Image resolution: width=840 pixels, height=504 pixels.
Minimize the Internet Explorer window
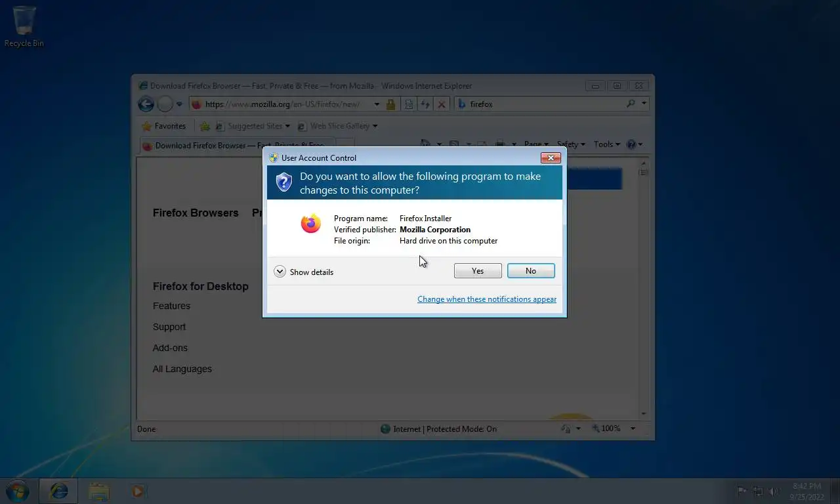tap(595, 86)
